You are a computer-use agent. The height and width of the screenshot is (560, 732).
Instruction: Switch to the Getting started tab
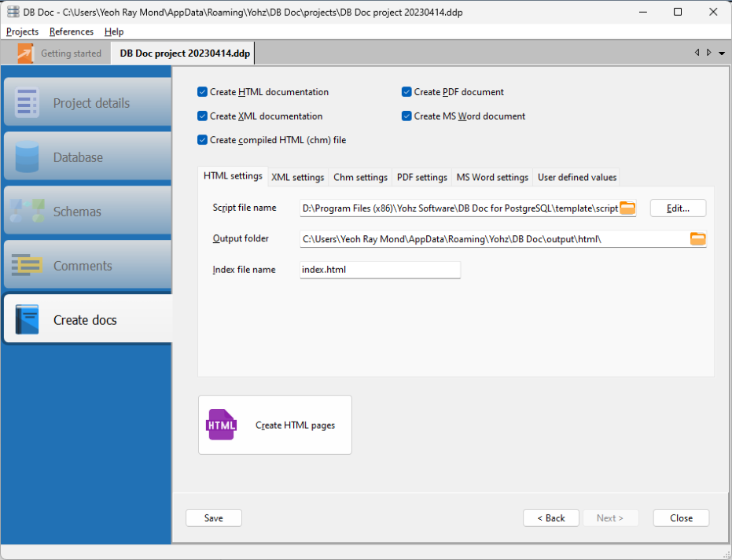61,53
